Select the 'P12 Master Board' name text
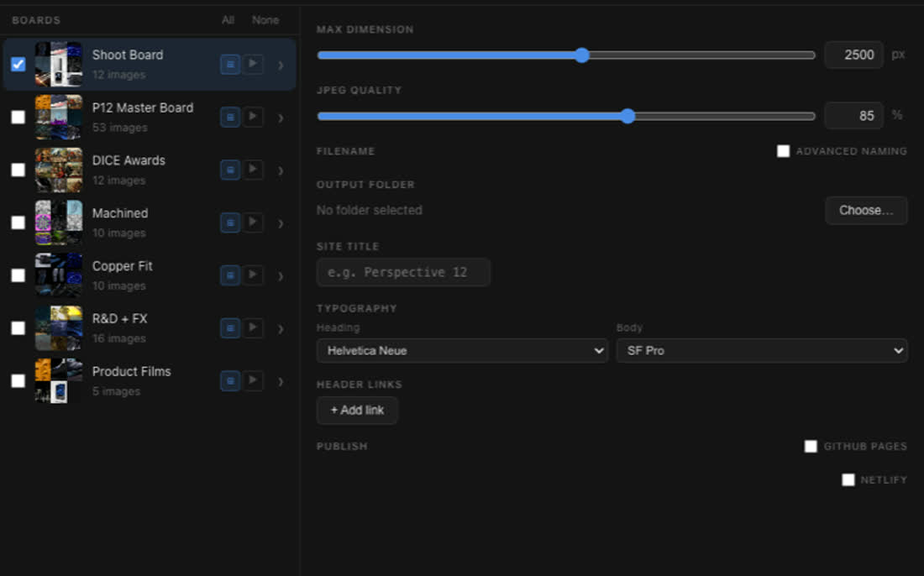 tap(143, 107)
